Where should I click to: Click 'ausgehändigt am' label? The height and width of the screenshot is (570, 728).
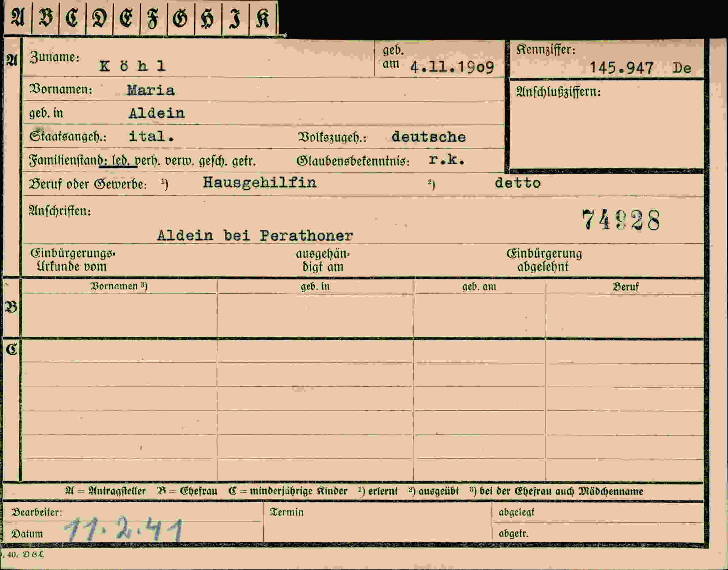click(x=323, y=261)
